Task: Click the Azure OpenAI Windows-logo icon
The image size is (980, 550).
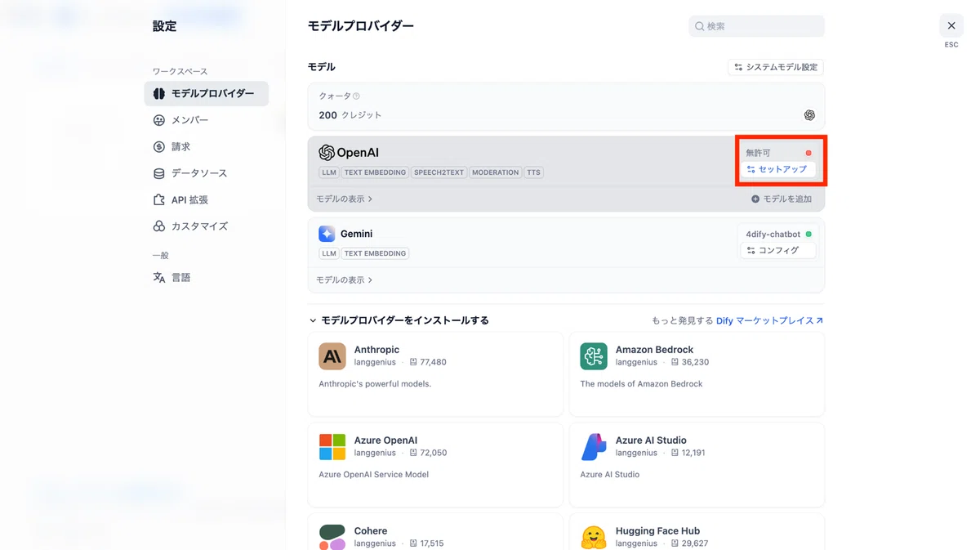Action: (x=332, y=447)
